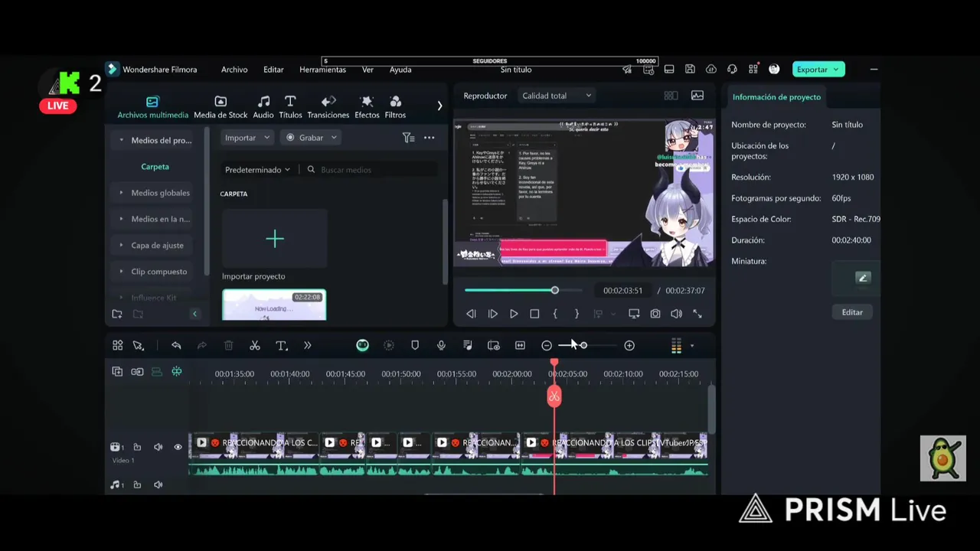Switch to the Títulos tab
Image resolution: width=980 pixels, height=551 pixels.
(290, 107)
